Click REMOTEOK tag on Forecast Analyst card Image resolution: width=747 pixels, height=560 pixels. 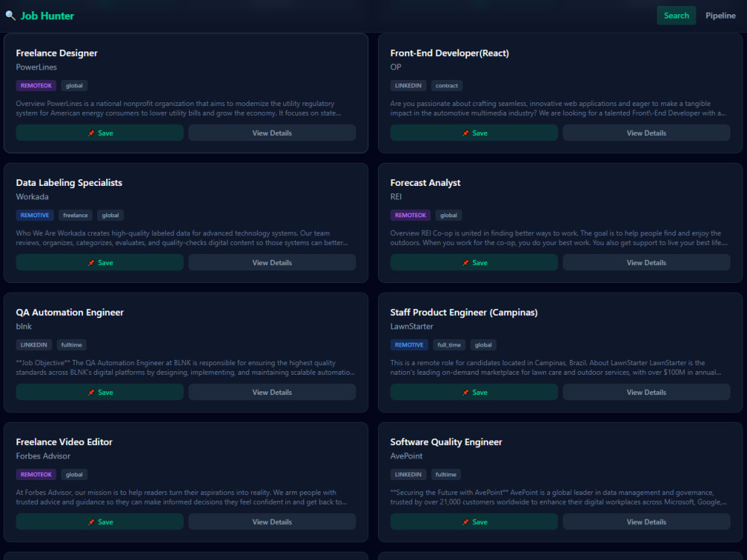(x=411, y=215)
